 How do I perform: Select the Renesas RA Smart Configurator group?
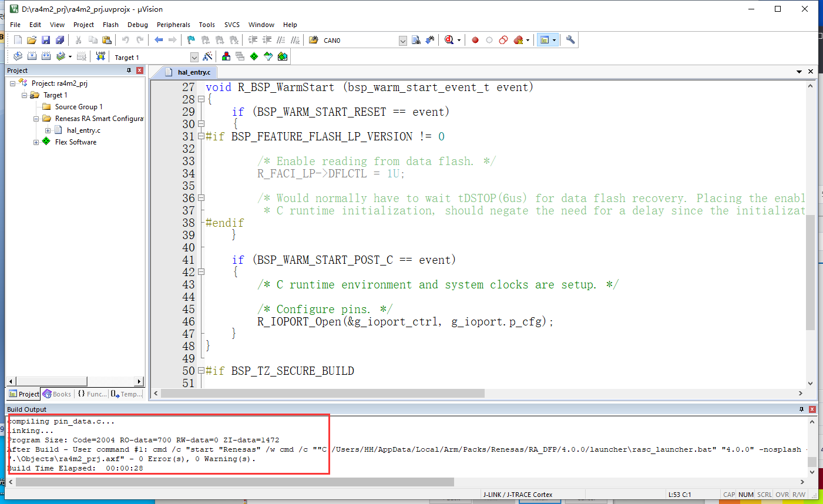pyautogui.click(x=99, y=119)
